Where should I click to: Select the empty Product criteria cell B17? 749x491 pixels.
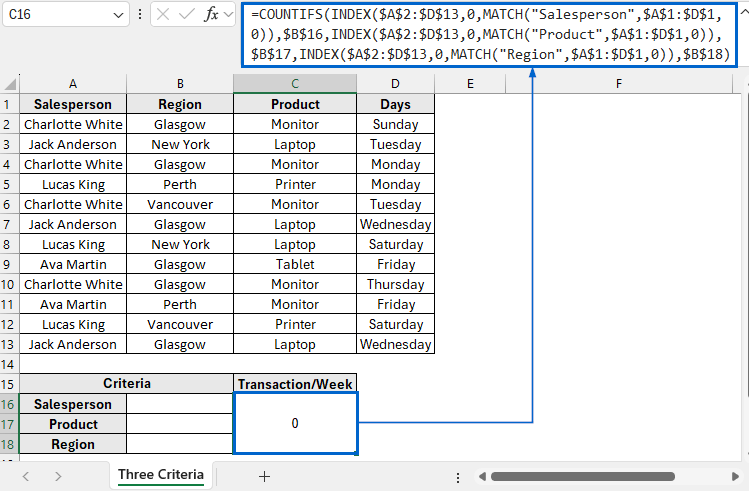(180, 424)
